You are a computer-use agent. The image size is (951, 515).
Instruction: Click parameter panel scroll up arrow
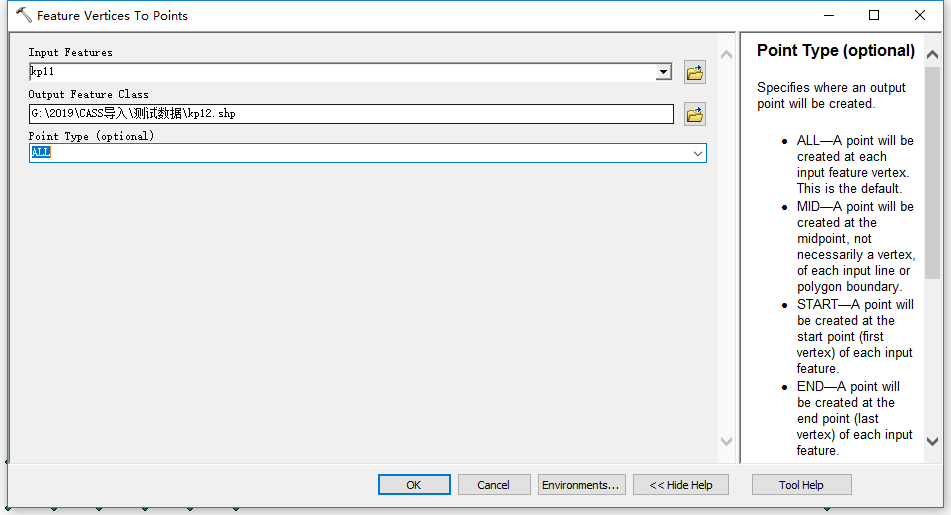(x=726, y=54)
